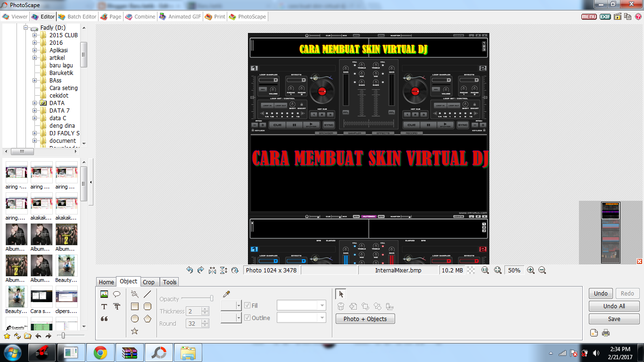Click the Photo + Objects button
Viewport: 644px width, 362px height.
[x=365, y=319]
